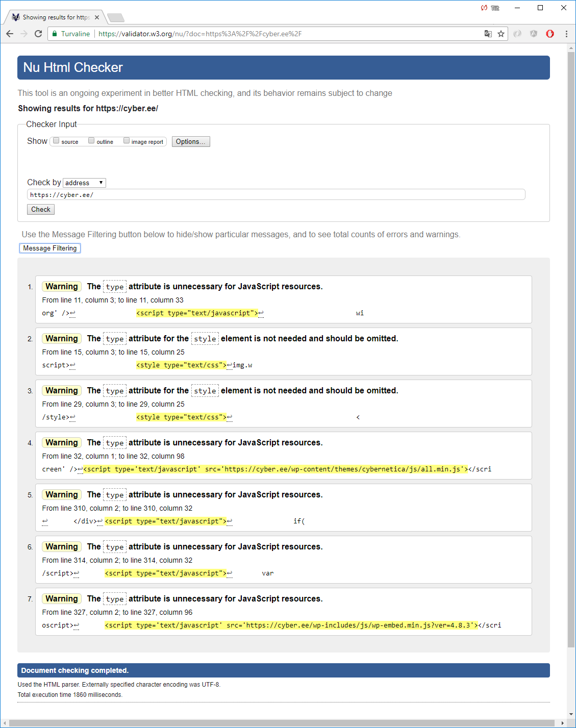Expand the Message Filtering panel

[50, 248]
